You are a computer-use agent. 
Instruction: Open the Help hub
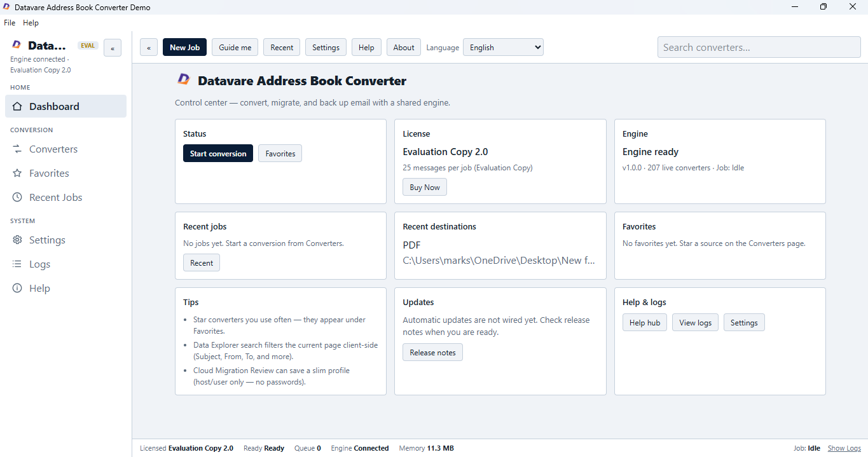(645, 322)
